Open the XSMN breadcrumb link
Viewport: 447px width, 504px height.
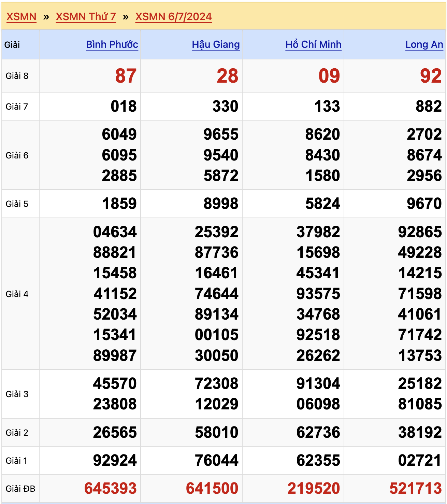point(21,16)
